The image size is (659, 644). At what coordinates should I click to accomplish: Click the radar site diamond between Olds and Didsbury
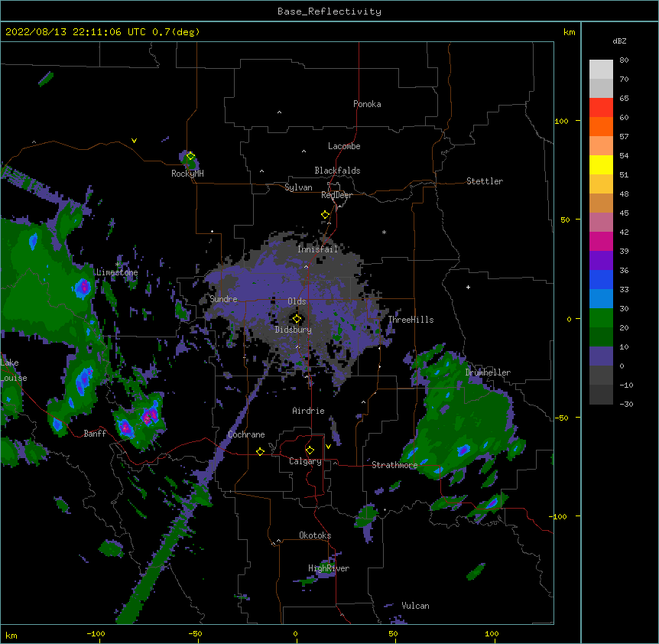click(x=297, y=319)
